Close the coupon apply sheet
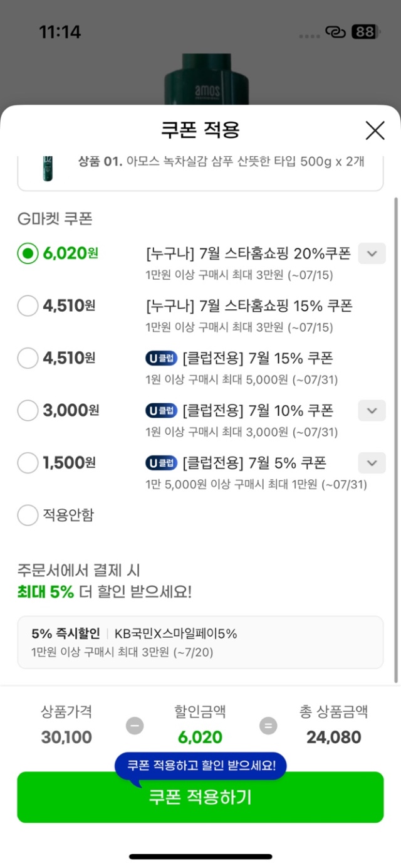Image resolution: width=401 pixels, height=868 pixels. 375,130
